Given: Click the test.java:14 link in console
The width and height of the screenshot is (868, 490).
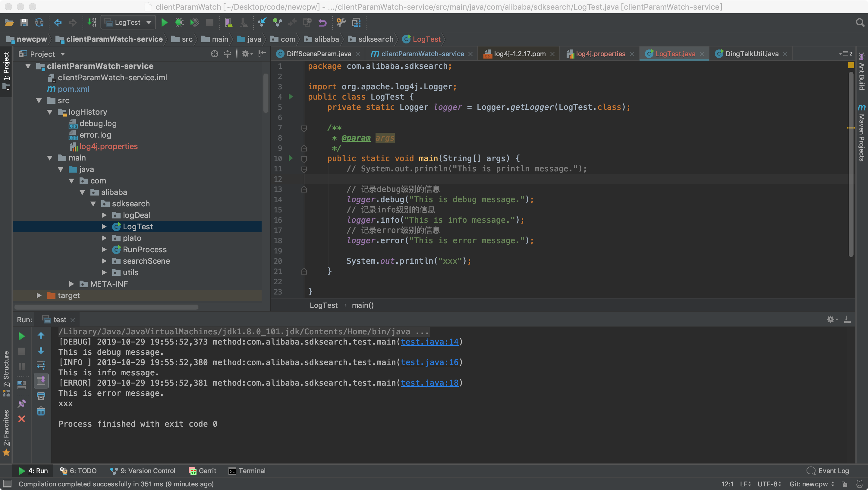Looking at the screenshot, I should click(429, 342).
